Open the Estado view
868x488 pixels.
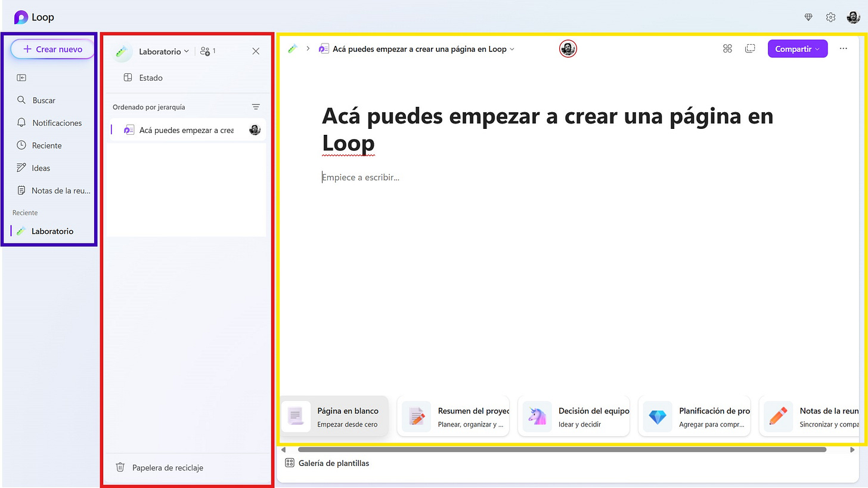tap(143, 78)
